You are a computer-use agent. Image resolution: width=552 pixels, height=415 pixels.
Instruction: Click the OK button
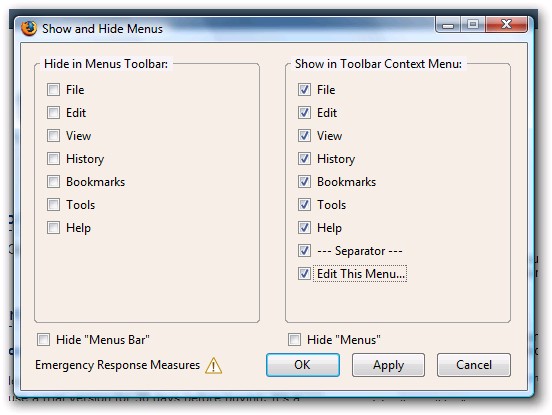pyautogui.click(x=303, y=365)
